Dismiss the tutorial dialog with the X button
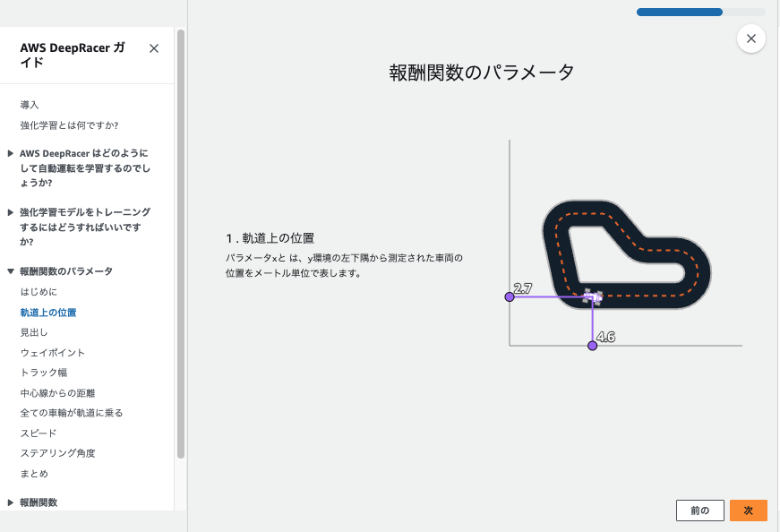The width and height of the screenshot is (780, 532). [x=750, y=38]
